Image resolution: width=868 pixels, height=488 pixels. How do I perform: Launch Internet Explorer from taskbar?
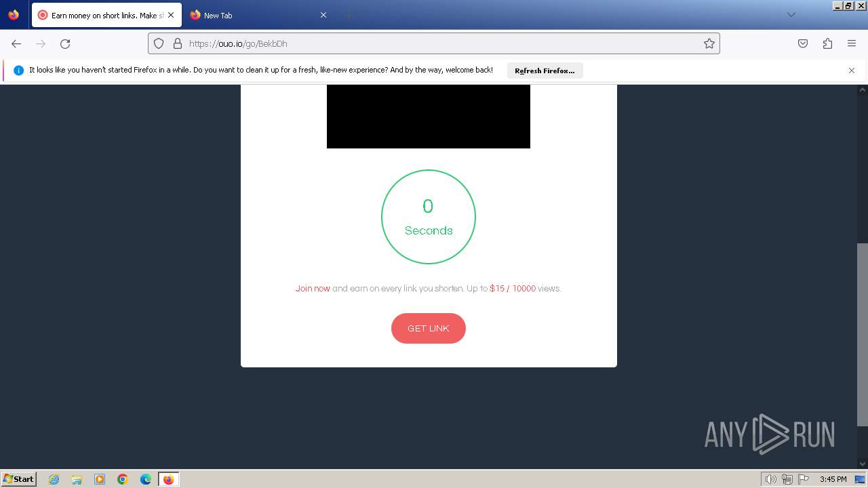coord(54,479)
